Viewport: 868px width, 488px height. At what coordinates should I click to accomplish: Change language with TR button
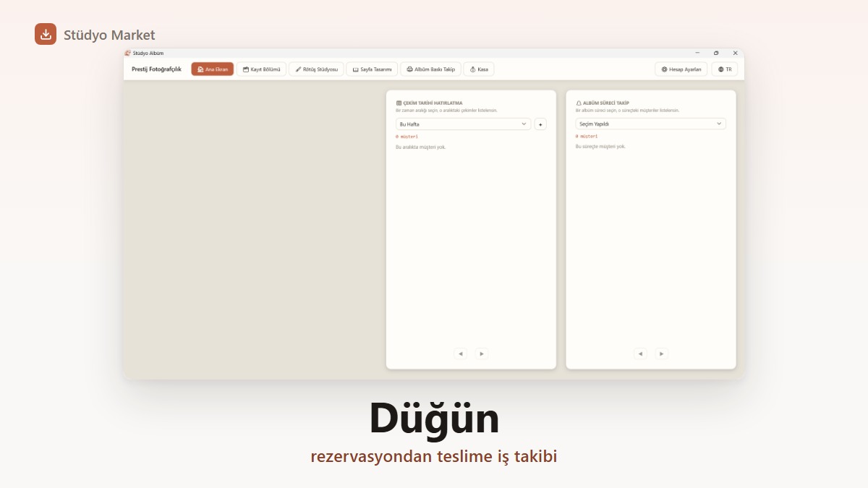coord(725,69)
